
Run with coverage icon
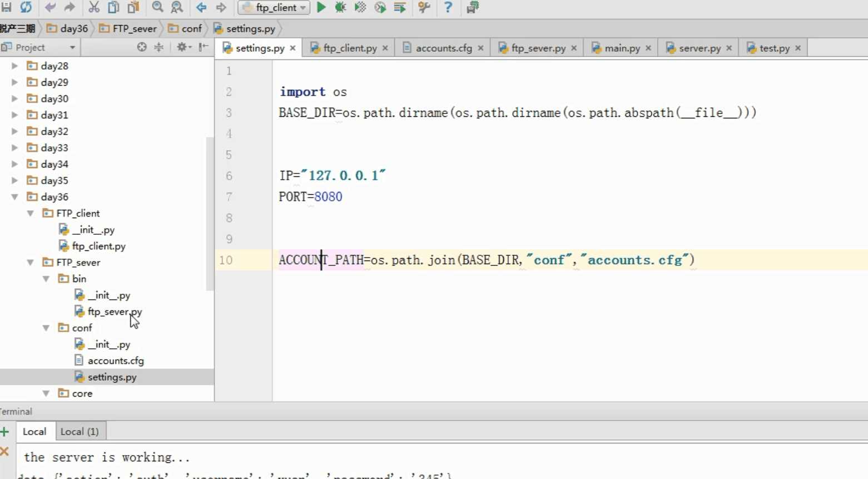pyautogui.click(x=360, y=7)
